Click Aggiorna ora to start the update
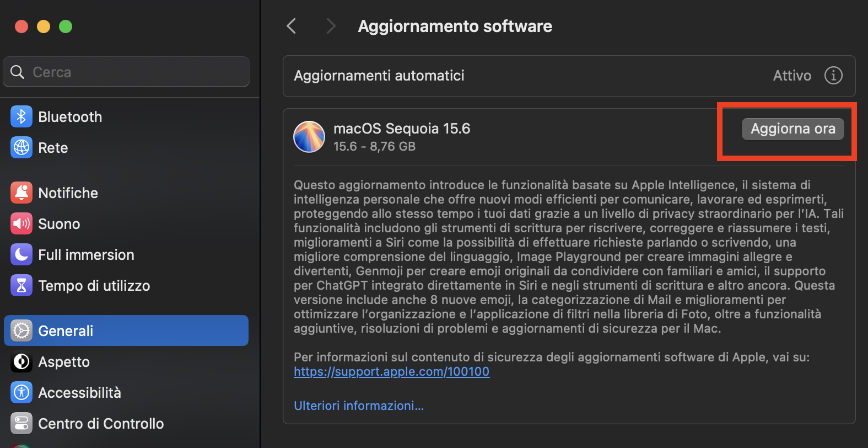This screenshot has height=448, width=868. click(792, 129)
